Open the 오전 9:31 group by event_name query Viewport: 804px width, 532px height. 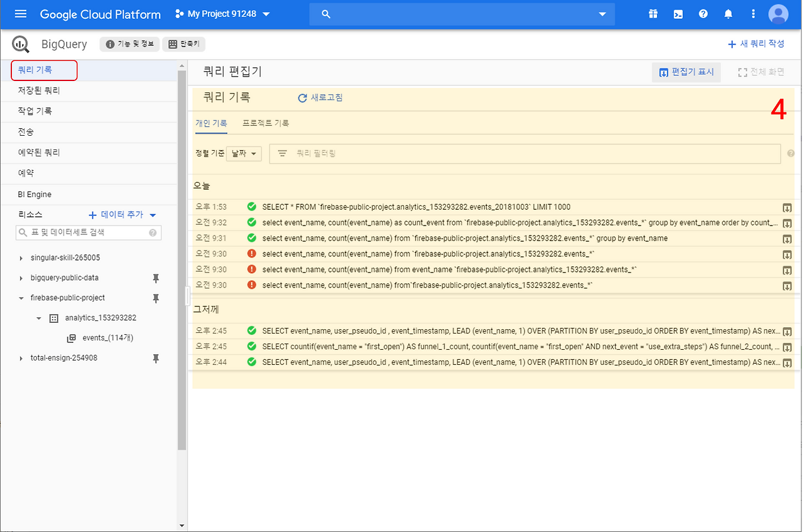tap(465, 239)
